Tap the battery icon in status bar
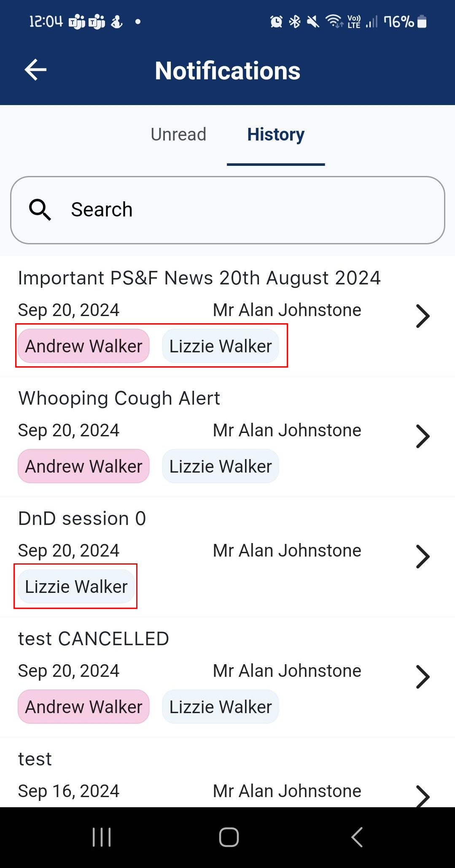The height and width of the screenshot is (868, 455). pyautogui.click(x=422, y=22)
